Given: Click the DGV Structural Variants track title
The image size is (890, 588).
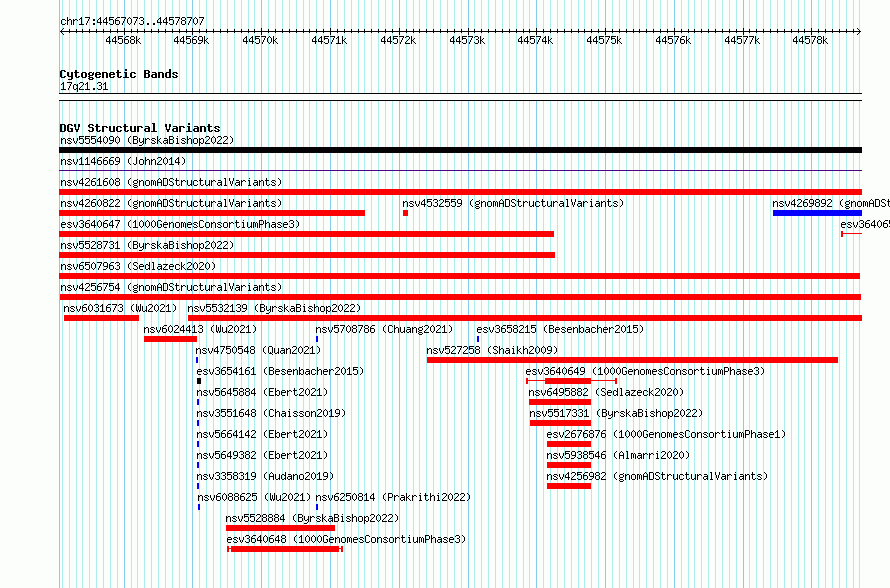Looking at the screenshot, I should (140, 128).
